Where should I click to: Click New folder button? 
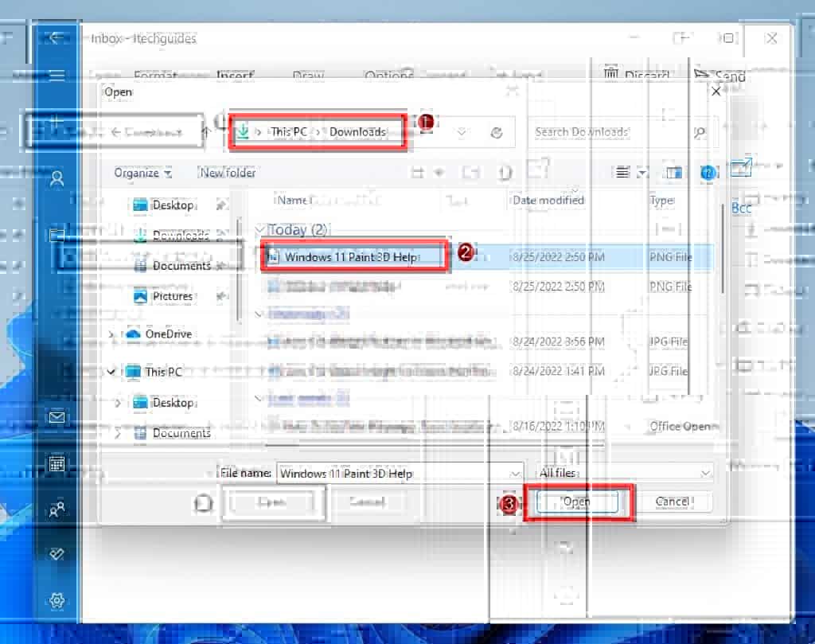[x=228, y=173]
